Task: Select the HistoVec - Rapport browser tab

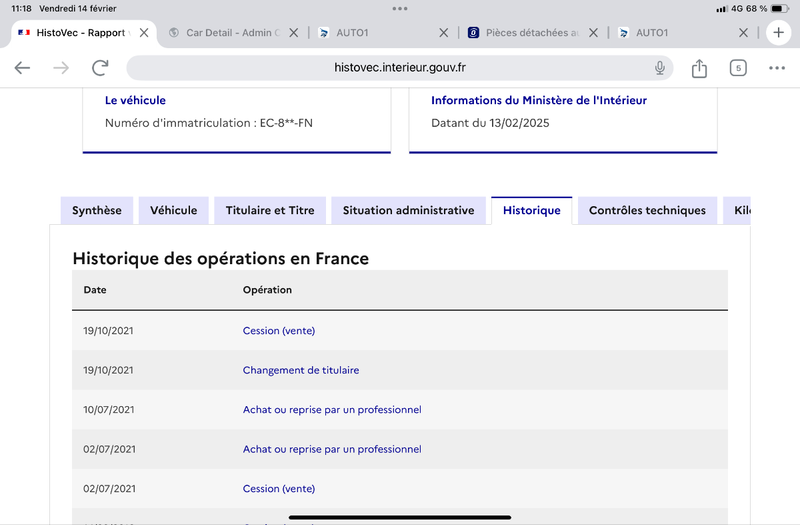Action: 84,33
